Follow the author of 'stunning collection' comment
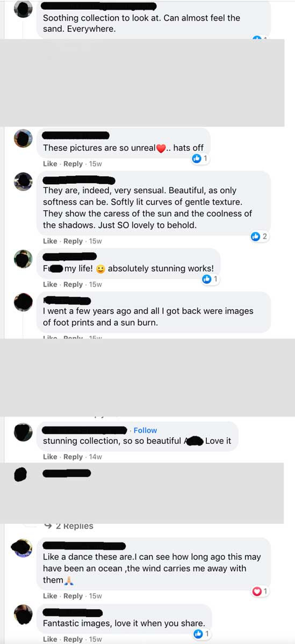The height and width of the screenshot is (644, 295). coord(145,430)
